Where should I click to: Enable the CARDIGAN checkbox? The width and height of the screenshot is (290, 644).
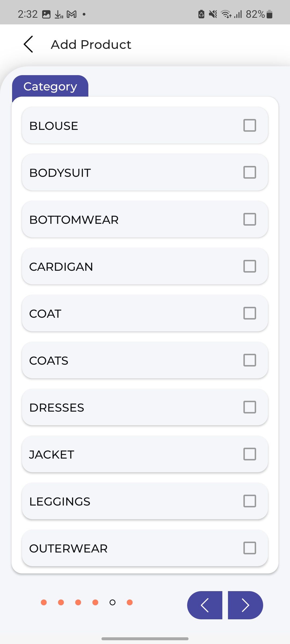coord(249,266)
